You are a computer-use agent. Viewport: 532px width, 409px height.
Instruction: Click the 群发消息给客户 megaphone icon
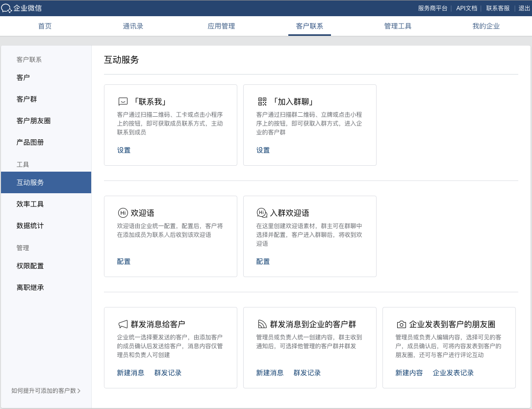pos(123,324)
